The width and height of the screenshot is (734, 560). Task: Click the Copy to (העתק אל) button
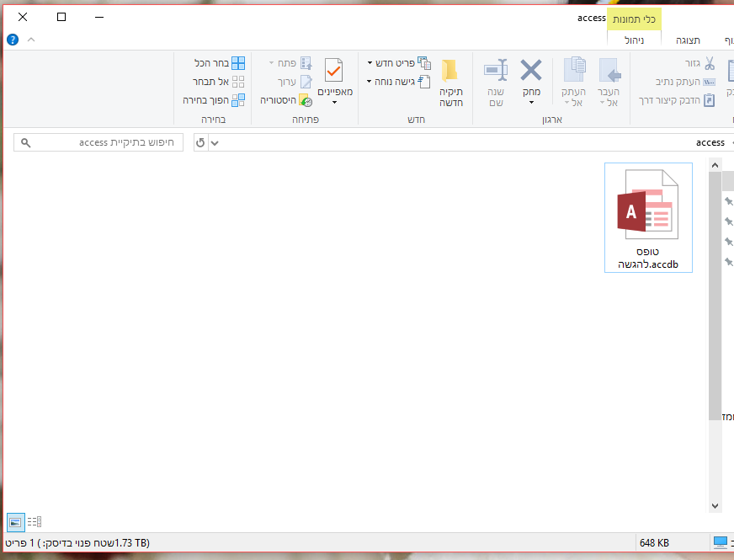point(573,83)
